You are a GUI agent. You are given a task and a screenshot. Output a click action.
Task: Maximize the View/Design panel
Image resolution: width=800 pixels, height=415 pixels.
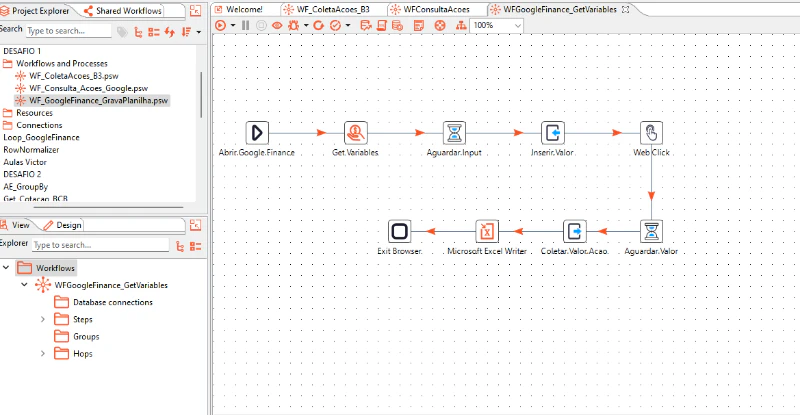click(195, 225)
